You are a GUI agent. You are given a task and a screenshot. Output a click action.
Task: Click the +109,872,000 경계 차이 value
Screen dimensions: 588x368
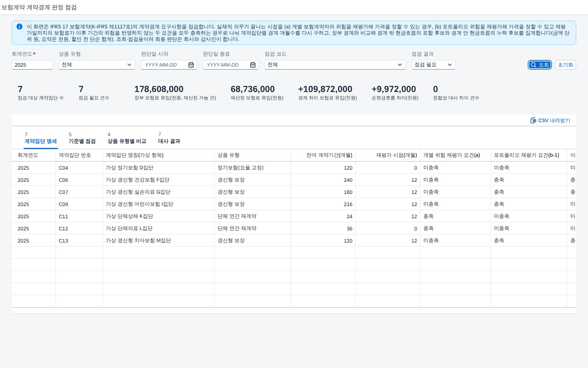(325, 89)
